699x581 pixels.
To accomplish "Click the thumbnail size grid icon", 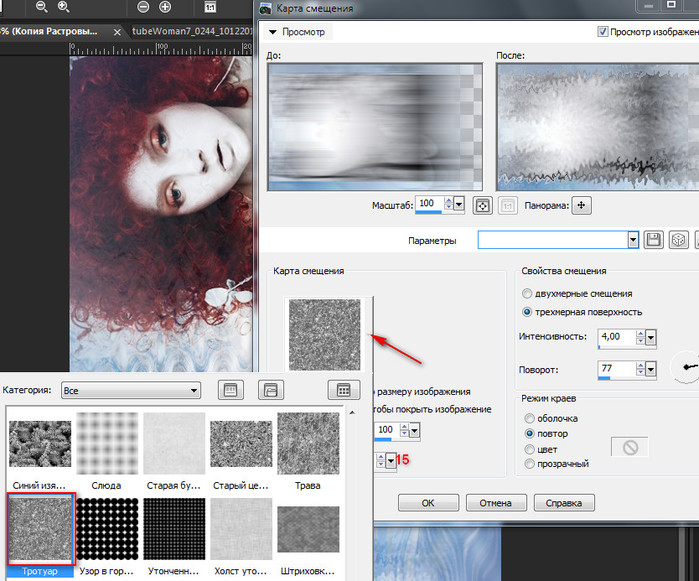I will [343, 390].
